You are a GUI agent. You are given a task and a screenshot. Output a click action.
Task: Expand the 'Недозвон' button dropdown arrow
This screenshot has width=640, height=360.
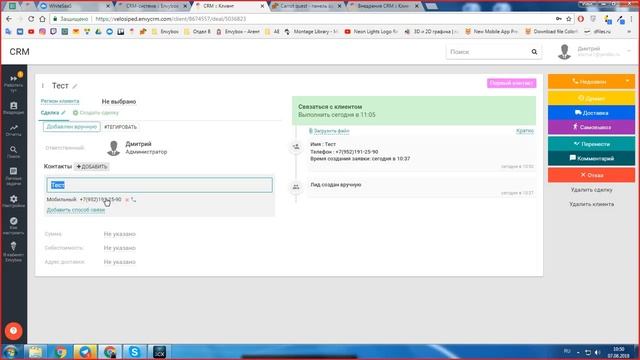tap(627, 81)
